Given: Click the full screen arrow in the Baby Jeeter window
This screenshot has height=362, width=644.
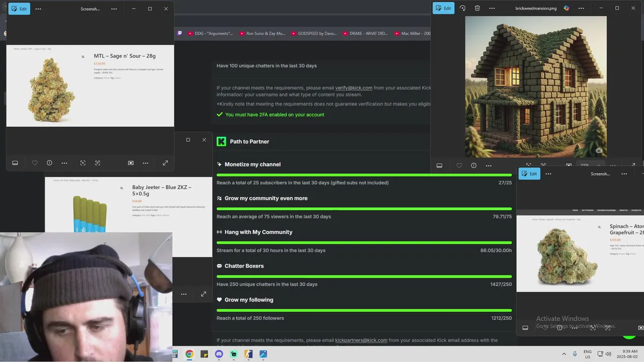Looking at the screenshot, I should point(203,294).
